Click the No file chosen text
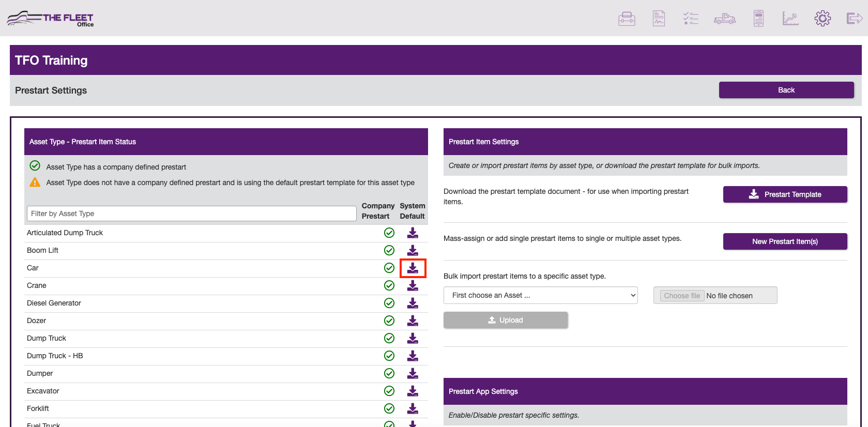 coord(729,296)
